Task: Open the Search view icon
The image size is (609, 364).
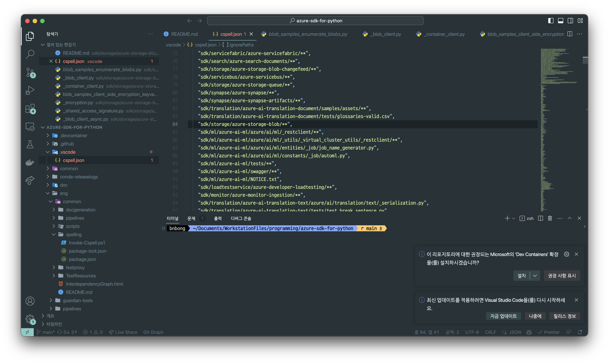Action: click(x=30, y=54)
